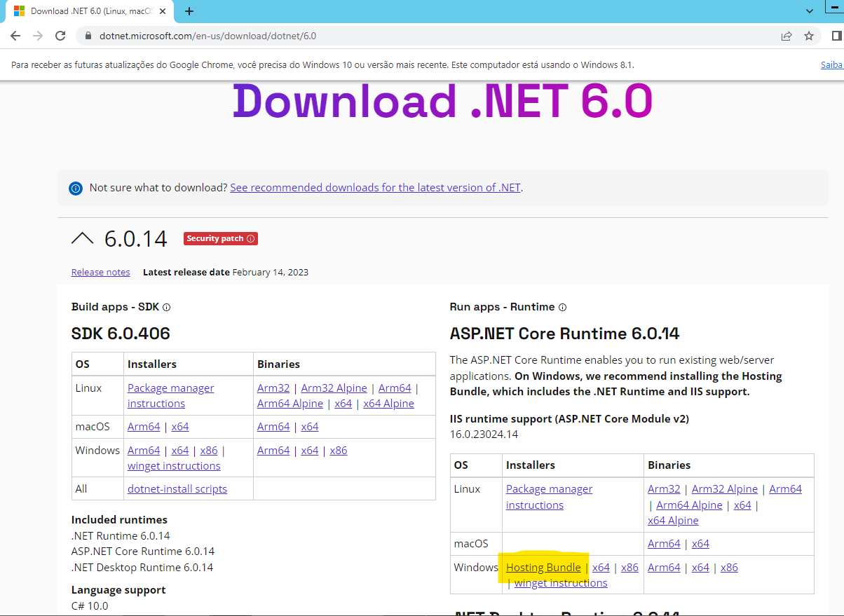The width and height of the screenshot is (844, 616).
Task: Download SDK Windows x64 installer
Action: pos(180,451)
